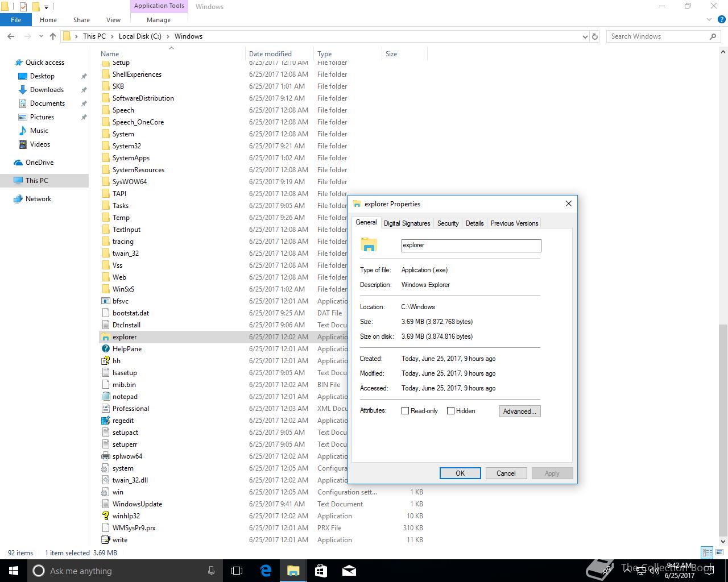Switch to large icons view layout
Image resolution: width=728 pixels, height=582 pixels.
[719, 552]
